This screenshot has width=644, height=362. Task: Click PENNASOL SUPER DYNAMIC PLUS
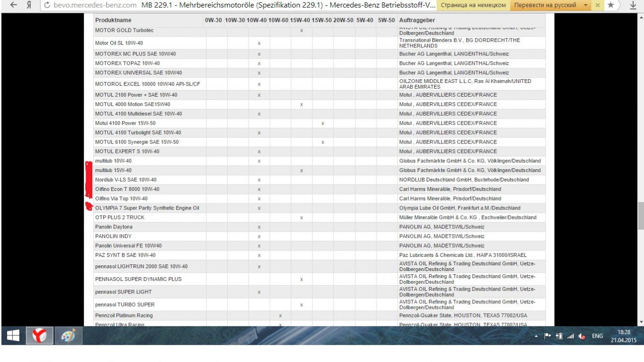pos(138,279)
